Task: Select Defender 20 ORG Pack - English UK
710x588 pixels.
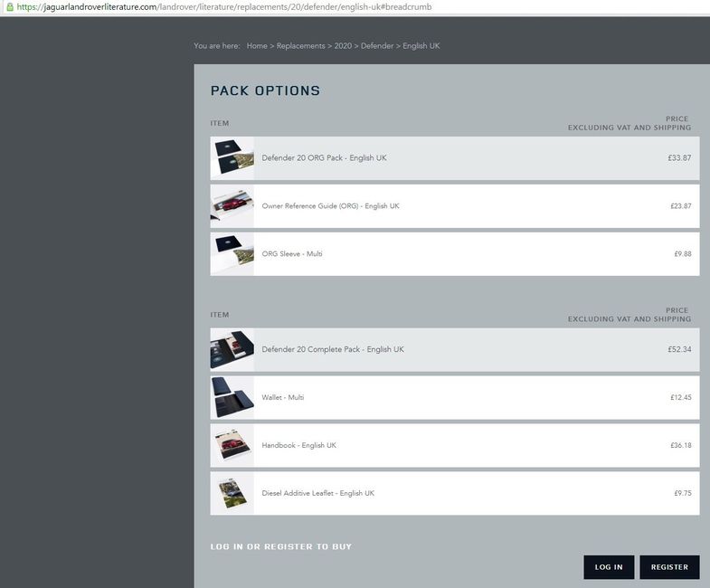Action: point(324,158)
